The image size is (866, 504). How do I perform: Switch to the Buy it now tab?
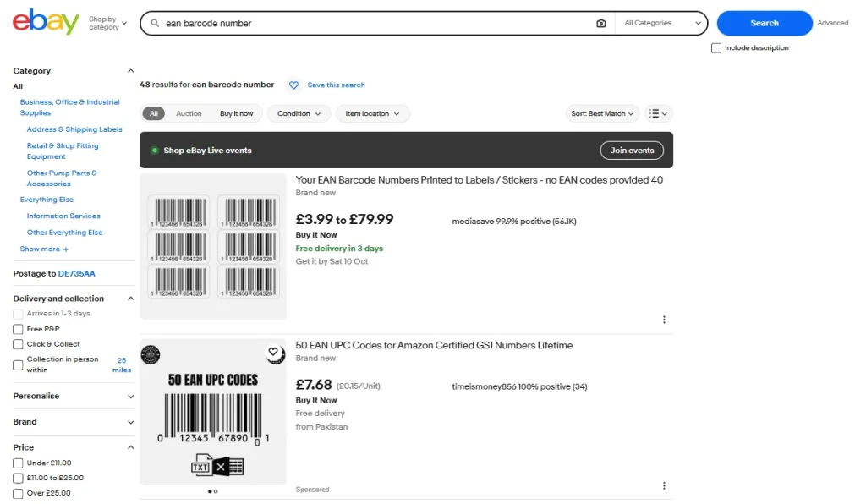point(237,113)
